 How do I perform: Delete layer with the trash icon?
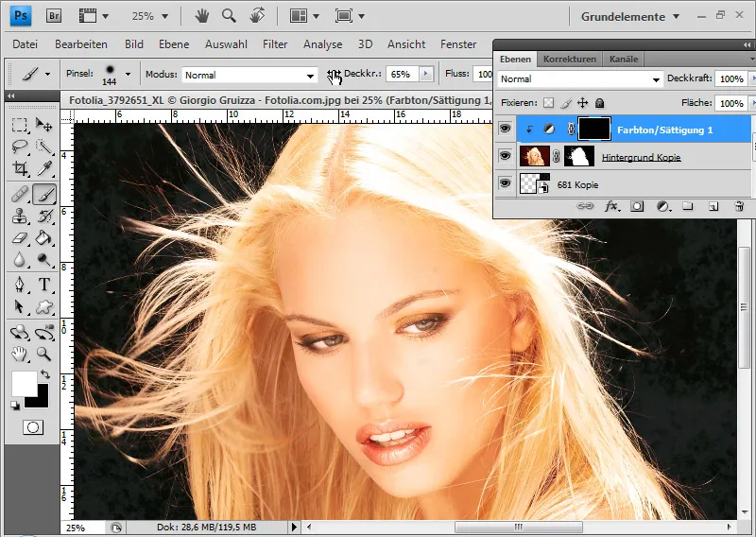739,206
